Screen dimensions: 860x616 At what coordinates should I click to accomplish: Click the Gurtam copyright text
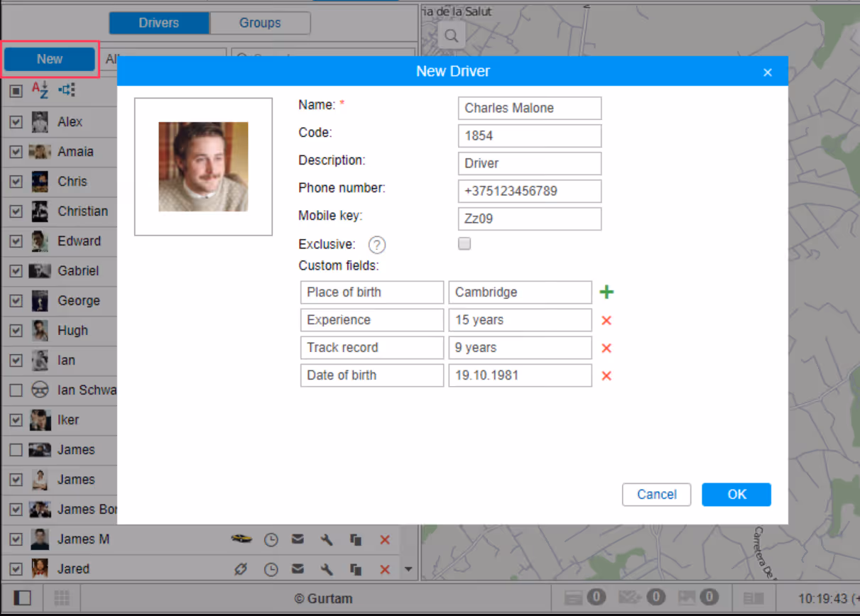click(x=323, y=599)
